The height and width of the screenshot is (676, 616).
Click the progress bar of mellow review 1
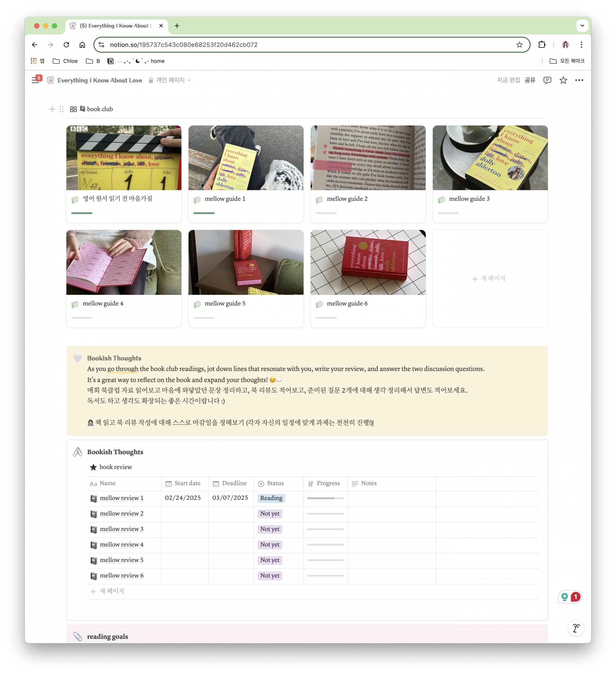click(x=325, y=498)
